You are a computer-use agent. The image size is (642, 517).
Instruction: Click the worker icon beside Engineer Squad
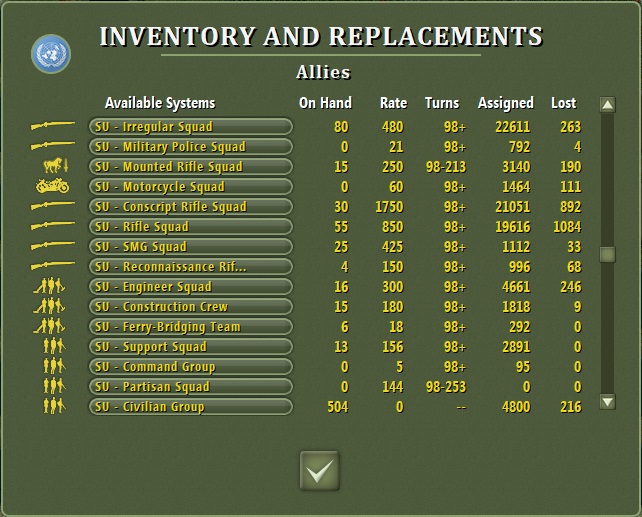50,286
